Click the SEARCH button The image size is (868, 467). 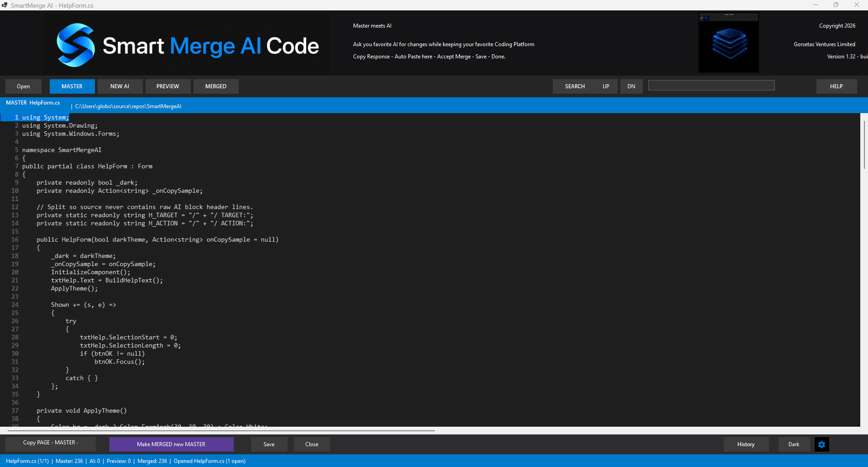click(575, 86)
